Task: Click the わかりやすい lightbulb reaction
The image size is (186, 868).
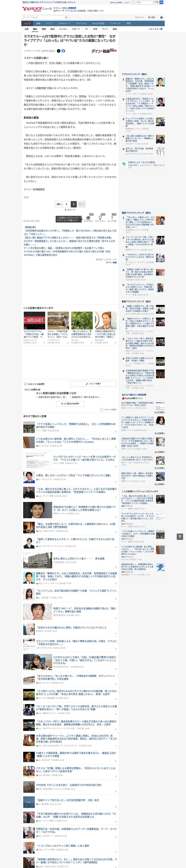Action: click(x=100, y=218)
